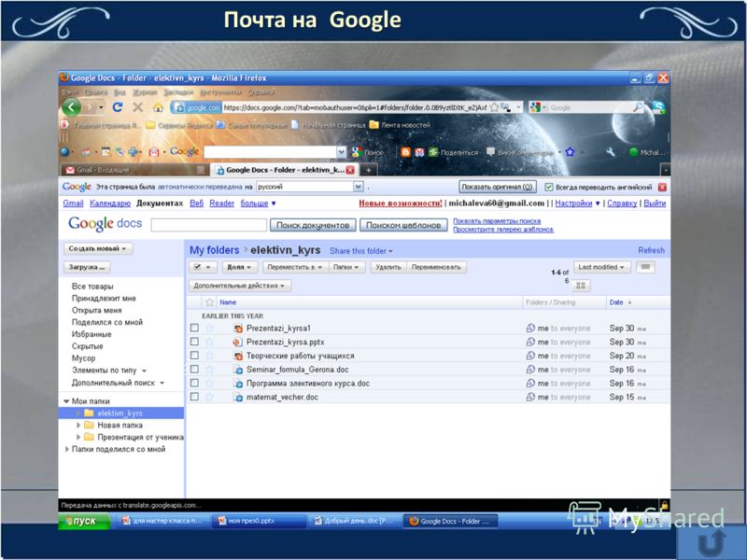Tick the matemat_vecher.doc checkbox
The width and height of the screenshot is (747, 560).
pos(194,397)
